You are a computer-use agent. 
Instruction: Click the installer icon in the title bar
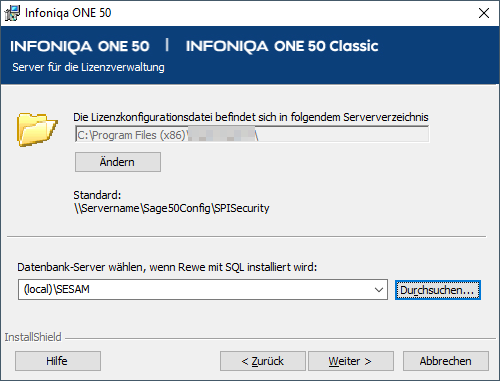12,13
